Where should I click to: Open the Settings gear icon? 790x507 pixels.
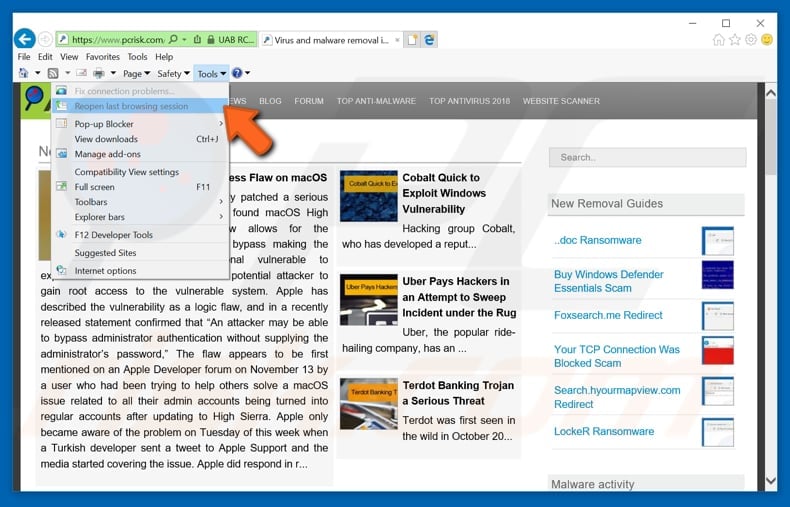[x=751, y=39]
